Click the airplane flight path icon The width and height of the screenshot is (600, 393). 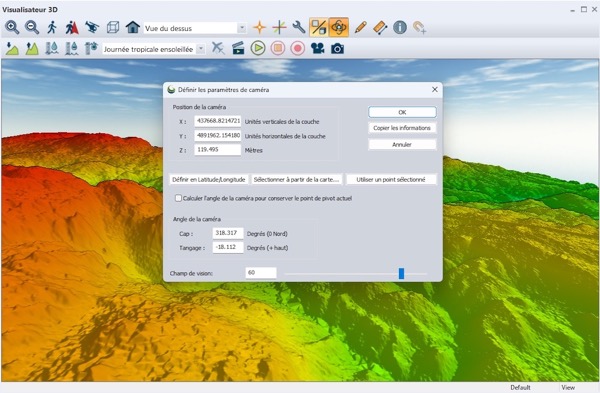(x=218, y=49)
